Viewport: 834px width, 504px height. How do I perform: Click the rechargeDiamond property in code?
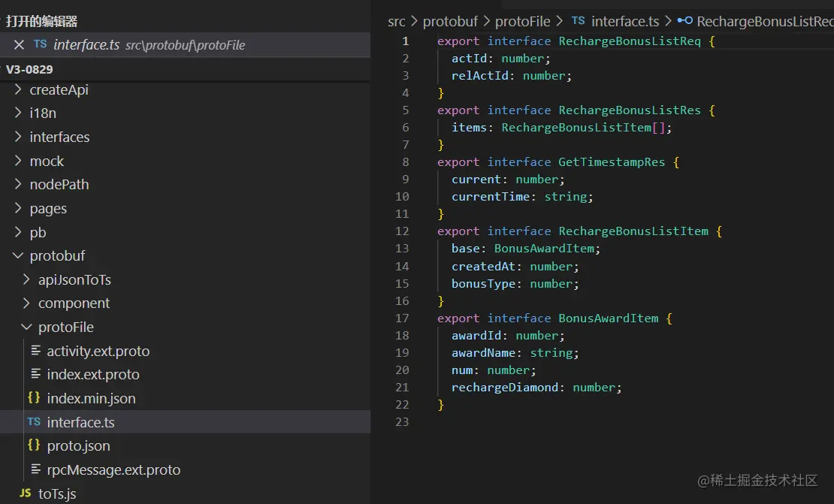[505, 388]
